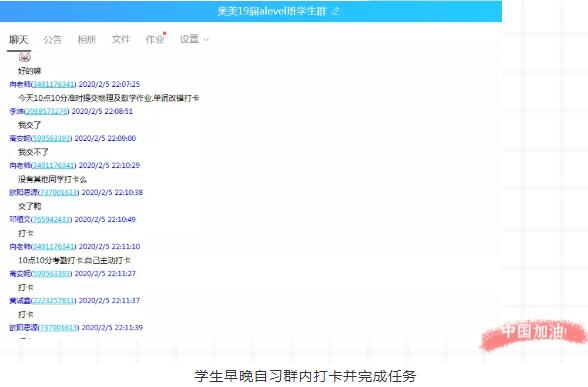Click 打卡 message sent at 22:10:49

26,233
